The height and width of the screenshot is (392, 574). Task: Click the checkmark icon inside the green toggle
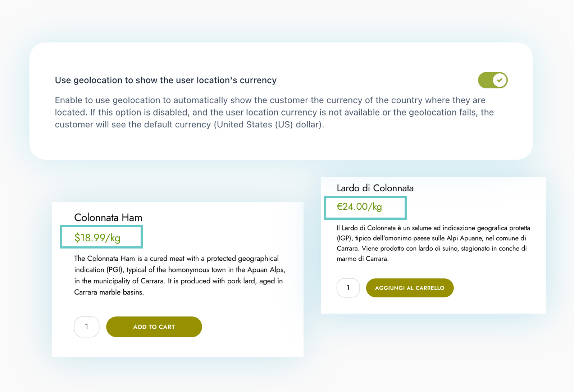click(x=499, y=80)
